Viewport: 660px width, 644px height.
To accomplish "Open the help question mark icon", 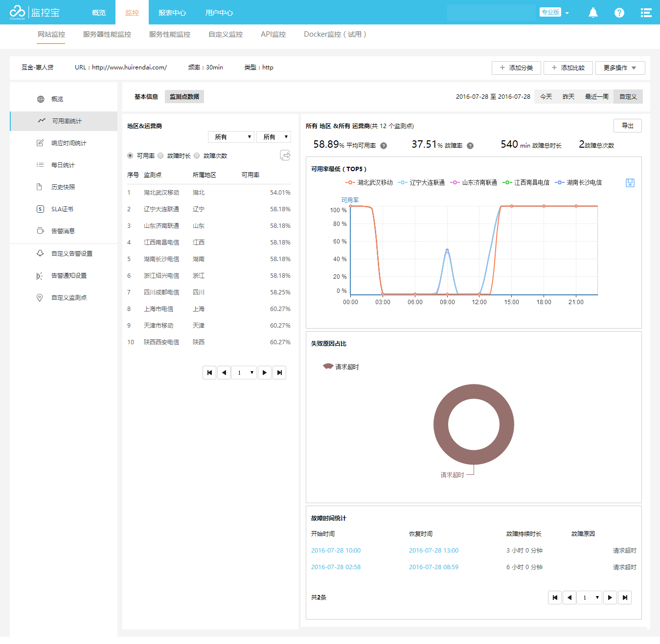I will [619, 13].
